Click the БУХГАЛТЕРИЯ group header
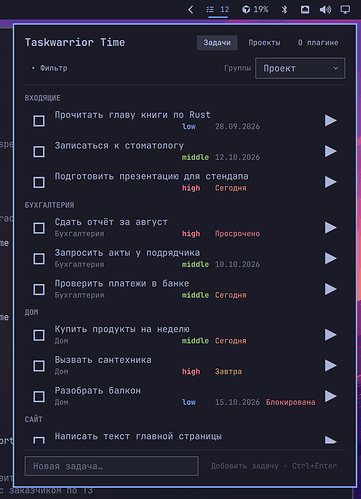Screen dimensions: 361x499 pos(49,205)
